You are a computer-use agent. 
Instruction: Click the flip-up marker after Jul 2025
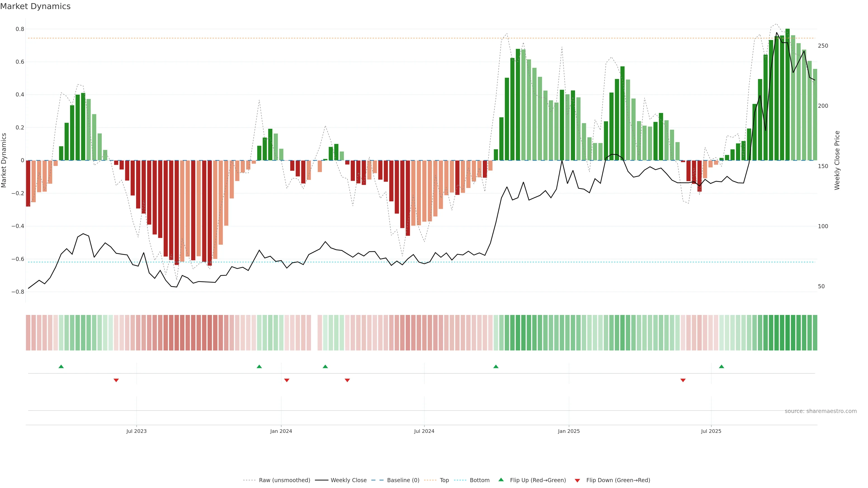pos(722,366)
